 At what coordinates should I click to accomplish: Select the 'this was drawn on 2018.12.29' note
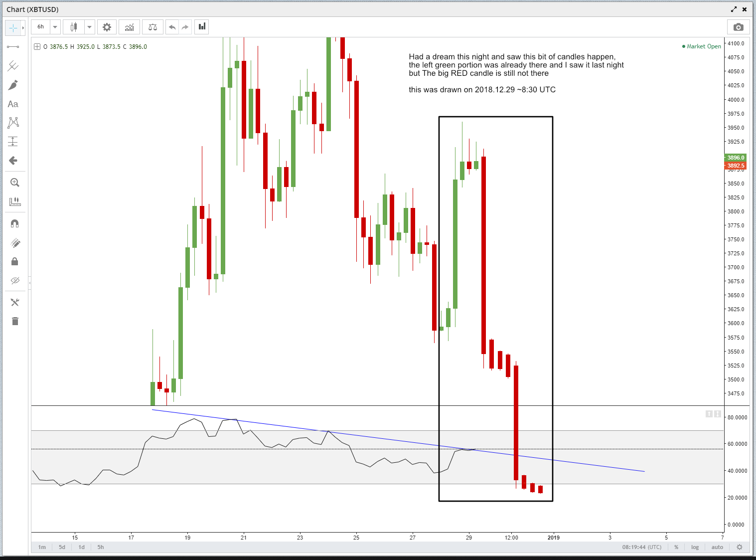coord(482,90)
